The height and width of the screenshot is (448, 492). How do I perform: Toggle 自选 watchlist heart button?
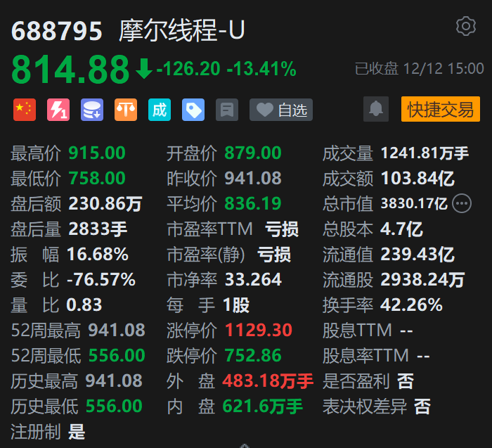pyautogui.click(x=281, y=110)
